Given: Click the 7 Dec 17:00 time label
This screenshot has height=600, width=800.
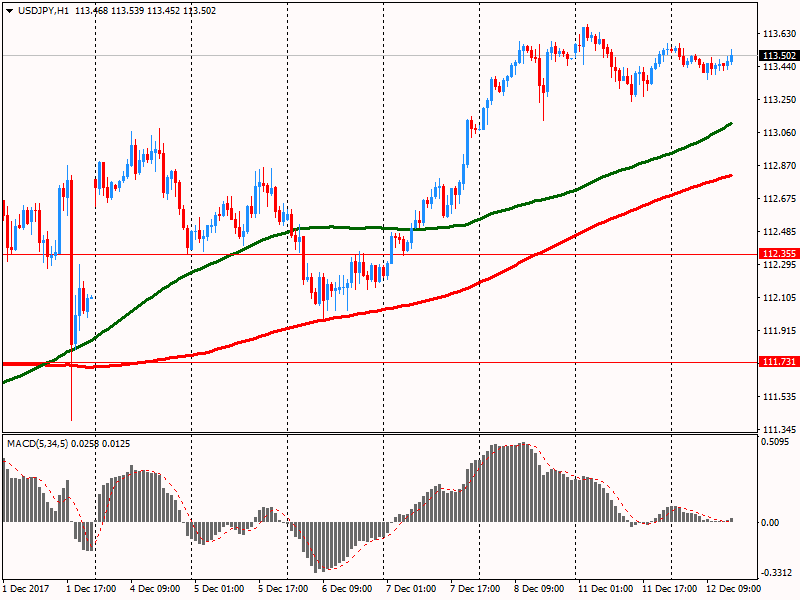Looking at the screenshot, I should tap(475, 589).
